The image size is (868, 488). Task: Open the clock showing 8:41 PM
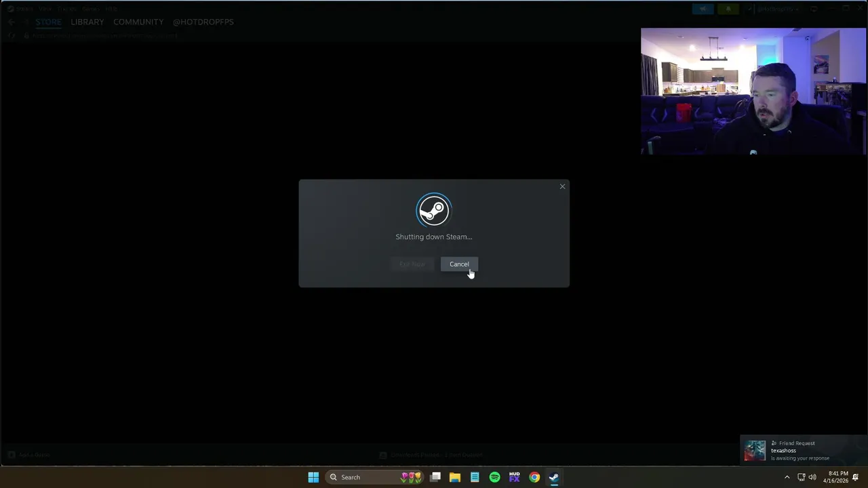(x=835, y=477)
